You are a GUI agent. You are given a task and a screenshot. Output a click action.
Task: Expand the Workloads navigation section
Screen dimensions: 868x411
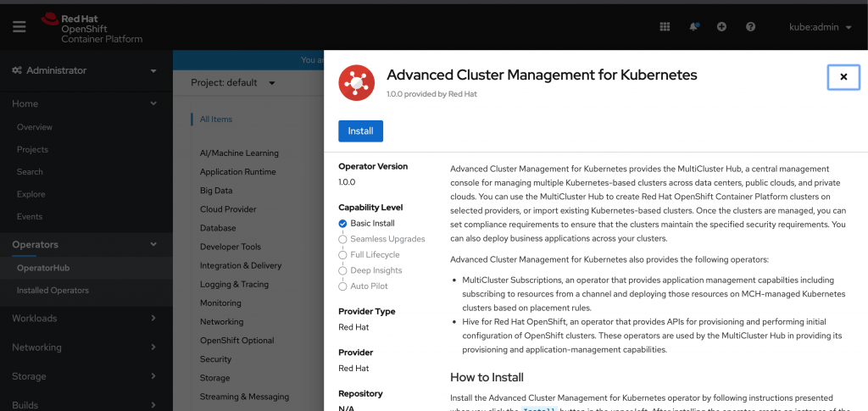(85, 318)
